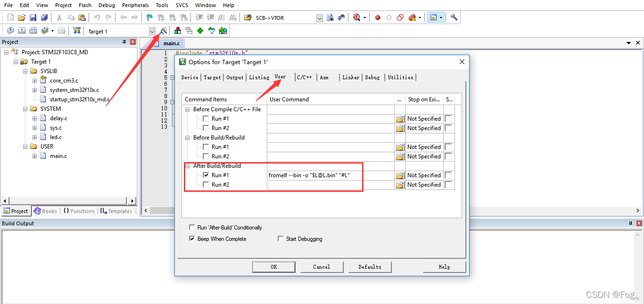Viewport: 644px width, 304px height.
Task: Enable After Build/Rebuild Run #2 checkbox
Action: tap(206, 185)
